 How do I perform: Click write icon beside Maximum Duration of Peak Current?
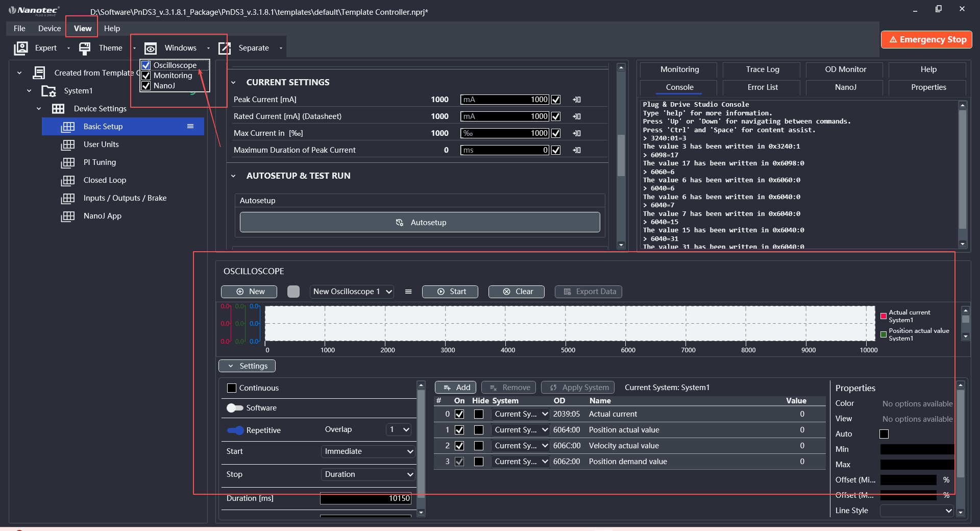[577, 150]
